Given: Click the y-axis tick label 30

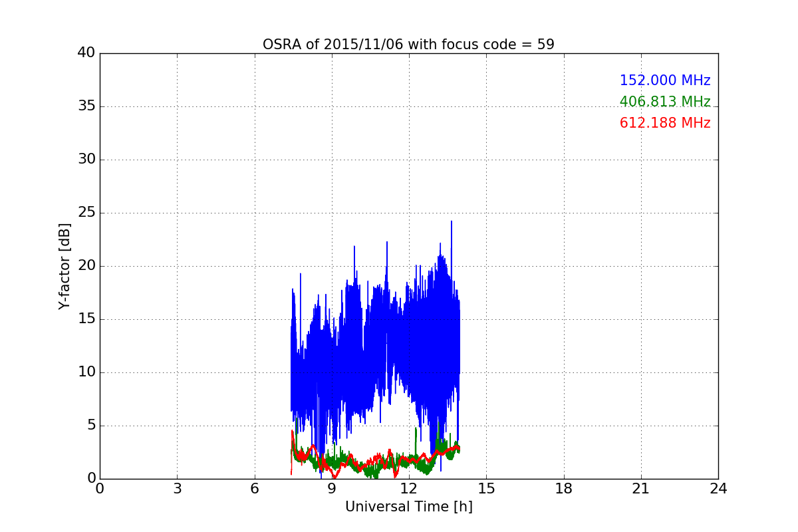Looking at the screenshot, I should [x=86, y=160].
